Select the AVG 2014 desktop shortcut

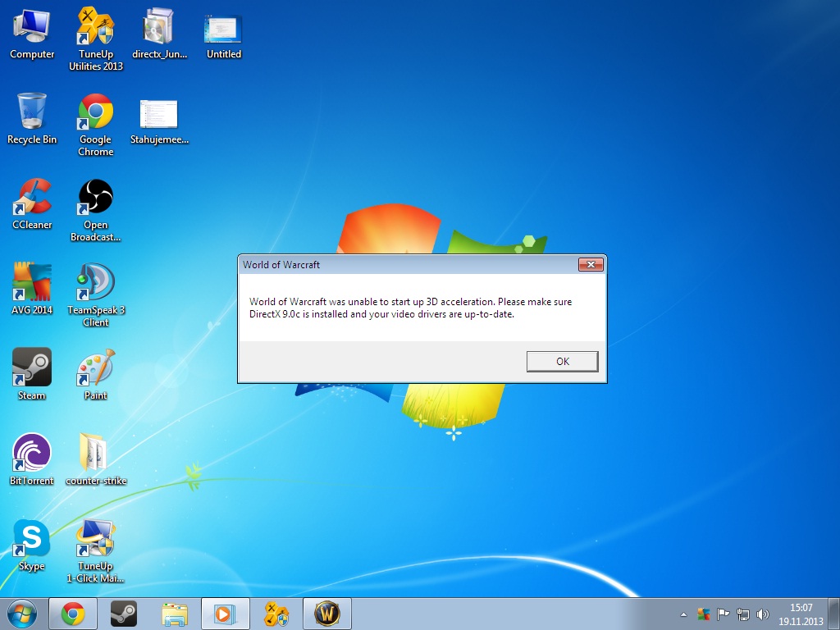(32, 289)
